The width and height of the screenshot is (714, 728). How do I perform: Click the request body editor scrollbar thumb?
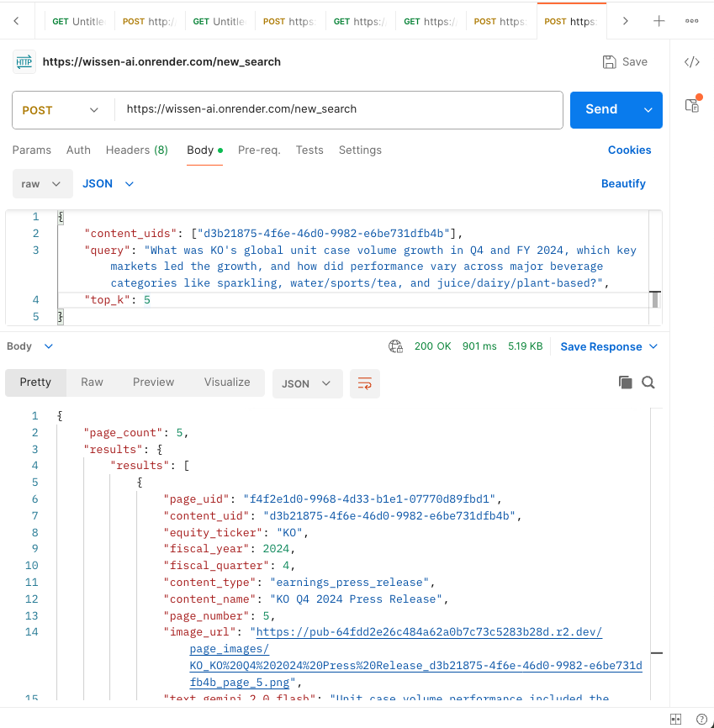point(655,299)
